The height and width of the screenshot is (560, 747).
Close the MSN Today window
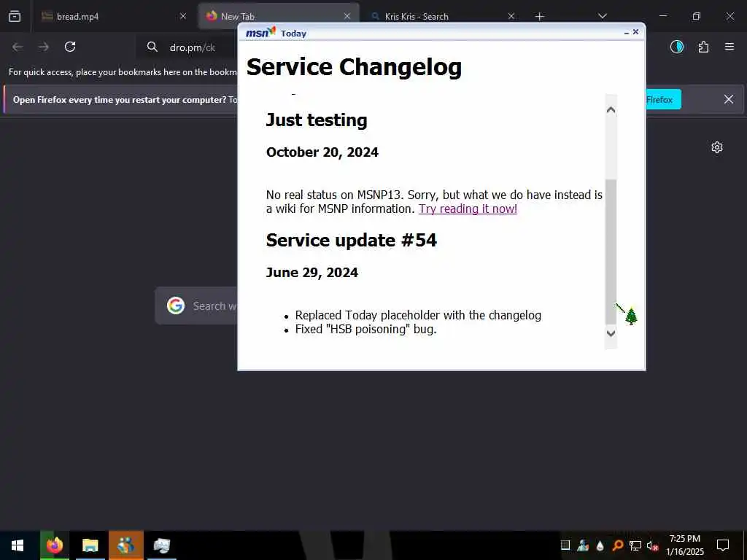click(x=635, y=32)
